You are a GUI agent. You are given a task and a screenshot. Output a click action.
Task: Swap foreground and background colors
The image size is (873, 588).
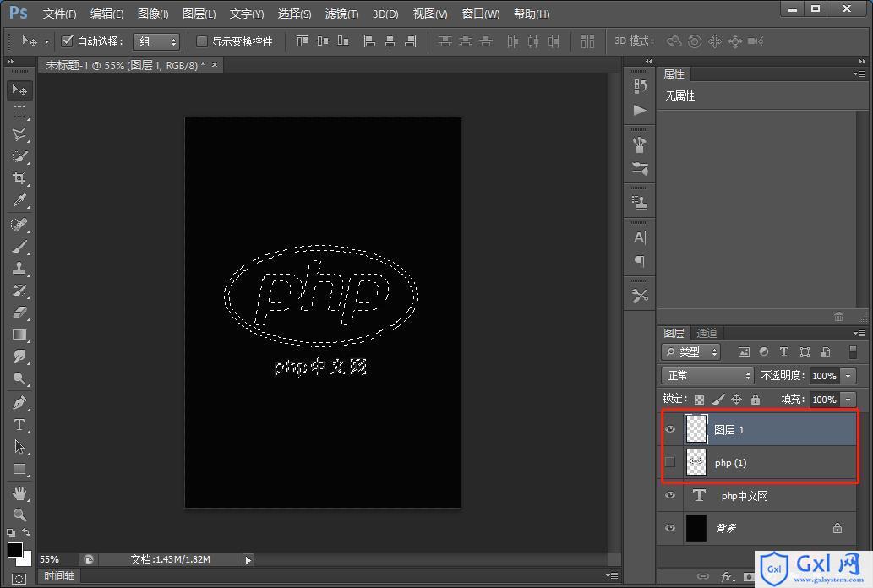pos(26,533)
